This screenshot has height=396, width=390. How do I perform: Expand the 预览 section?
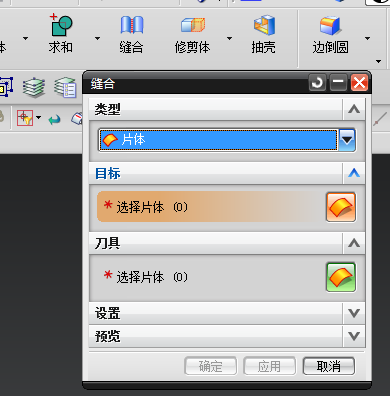354,336
